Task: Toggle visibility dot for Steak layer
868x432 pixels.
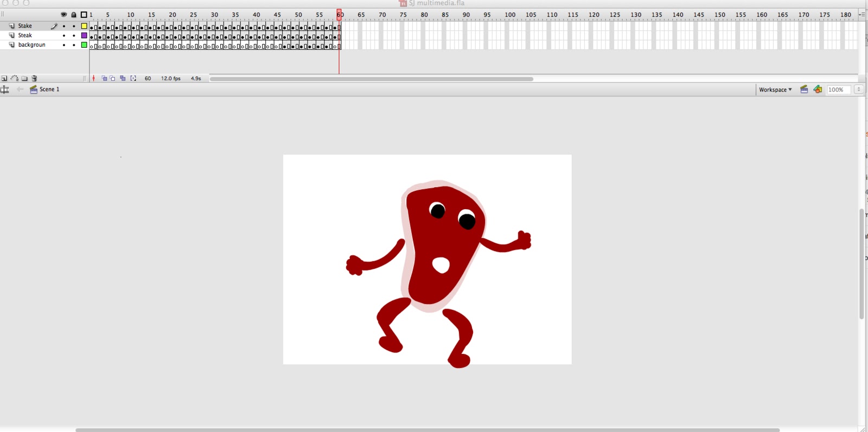Action: pyautogui.click(x=63, y=36)
